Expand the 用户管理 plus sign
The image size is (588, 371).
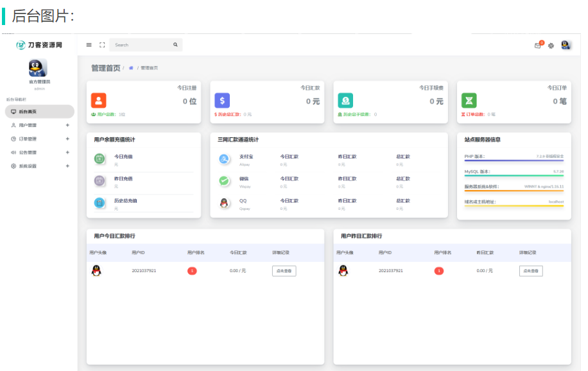click(67, 125)
